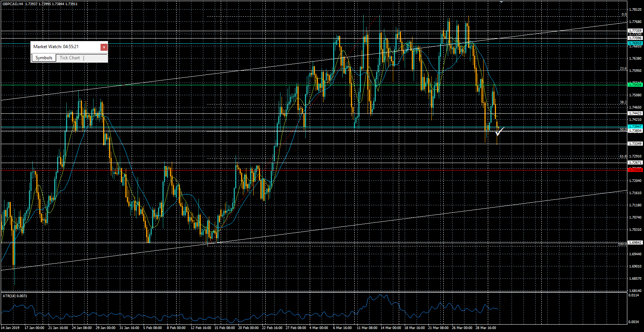This screenshot has width=644, height=332.
Task: Select the 1.77359 horizontal line label
Action: point(635,31)
